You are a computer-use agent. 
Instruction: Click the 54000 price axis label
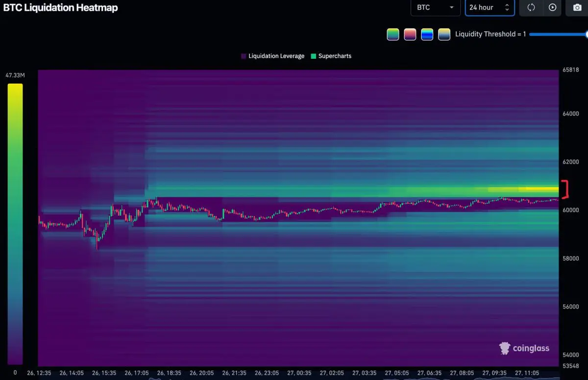[x=570, y=355]
